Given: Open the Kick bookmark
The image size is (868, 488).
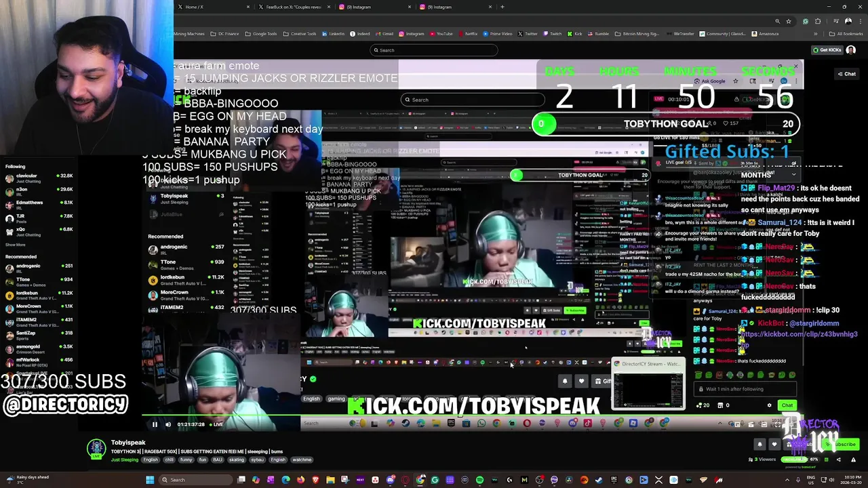Looking at the screenshot, I should [574, 34].
